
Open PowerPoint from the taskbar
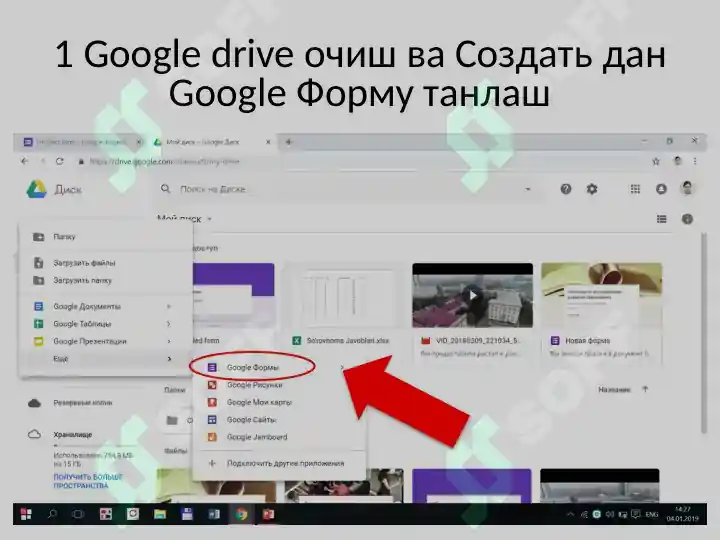coord(268,514)
